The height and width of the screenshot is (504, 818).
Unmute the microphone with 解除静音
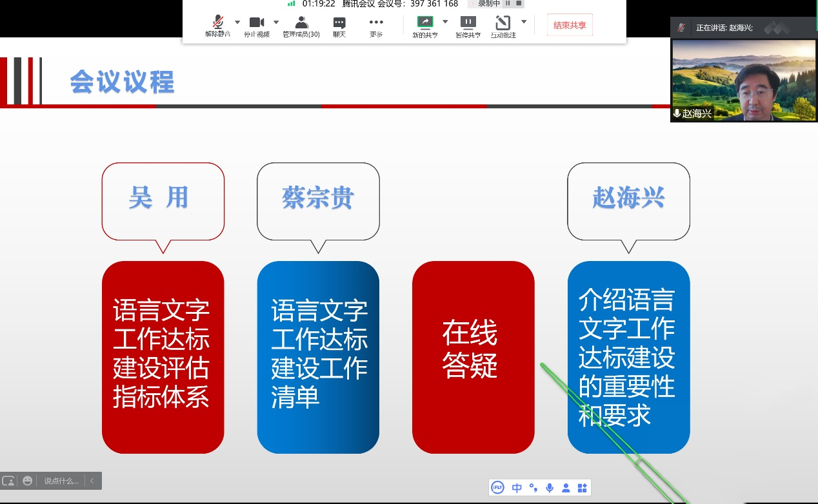(218, 26)
